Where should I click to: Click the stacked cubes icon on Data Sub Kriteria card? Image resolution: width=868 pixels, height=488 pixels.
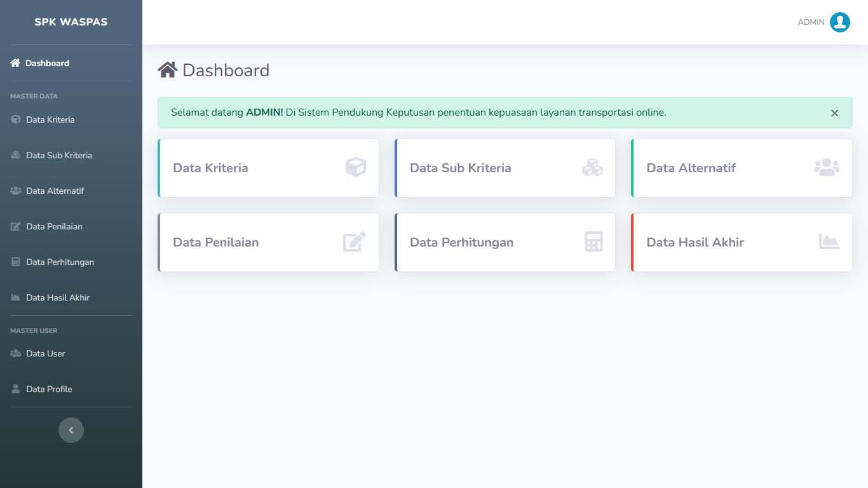pos(592,168)
